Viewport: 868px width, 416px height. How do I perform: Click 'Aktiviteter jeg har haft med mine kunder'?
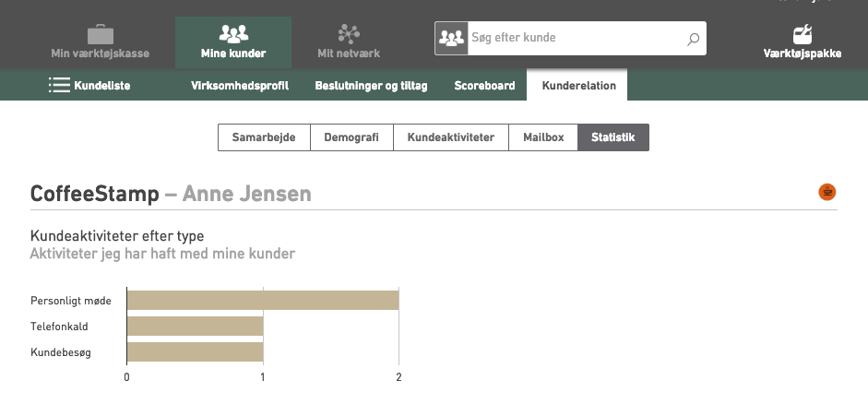[x=162, y=254]
